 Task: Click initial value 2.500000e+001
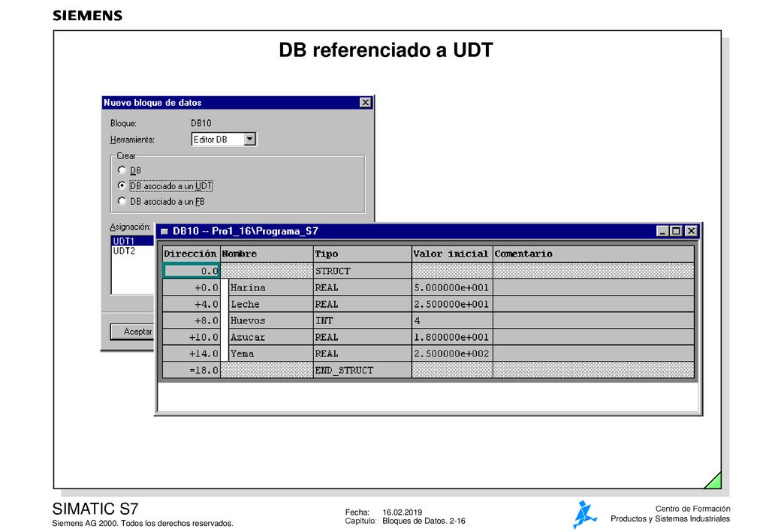click(452, 304)
